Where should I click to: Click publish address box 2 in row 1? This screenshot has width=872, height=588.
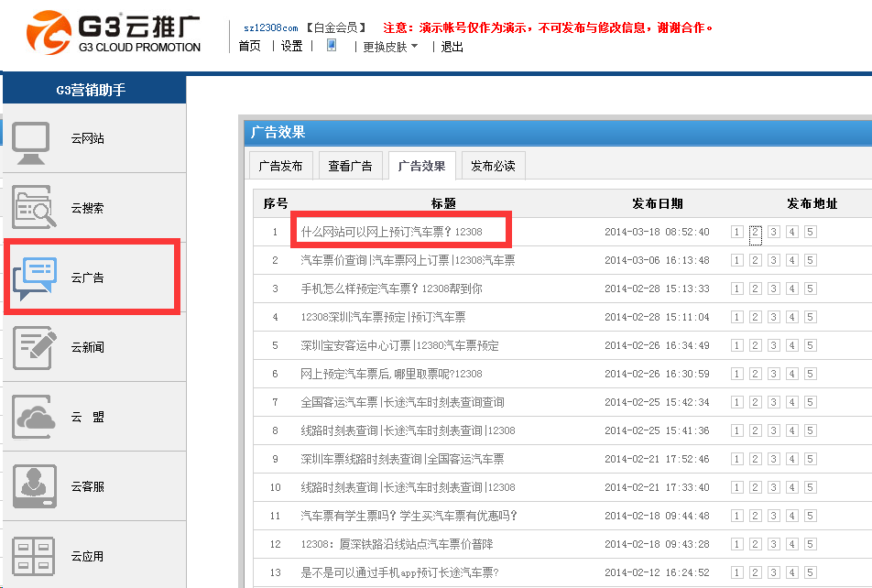(x=756, y=232)
